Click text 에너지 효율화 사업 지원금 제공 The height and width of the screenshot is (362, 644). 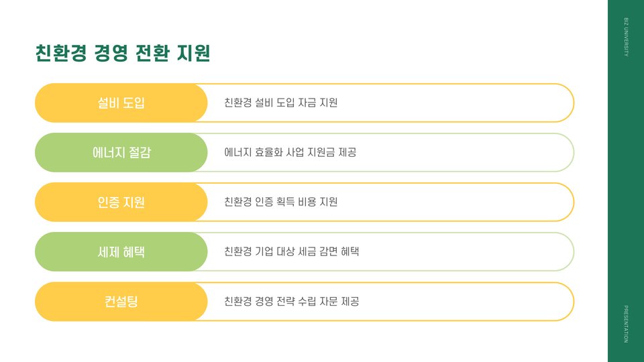[x=290, y=152]
